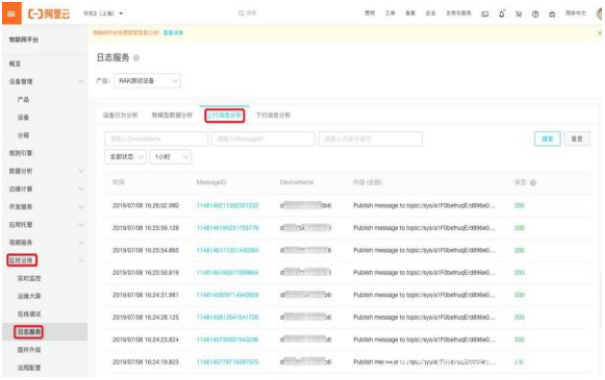Open 运维大屏 in the sidebar
605x380 pixels.
[29, 296]
